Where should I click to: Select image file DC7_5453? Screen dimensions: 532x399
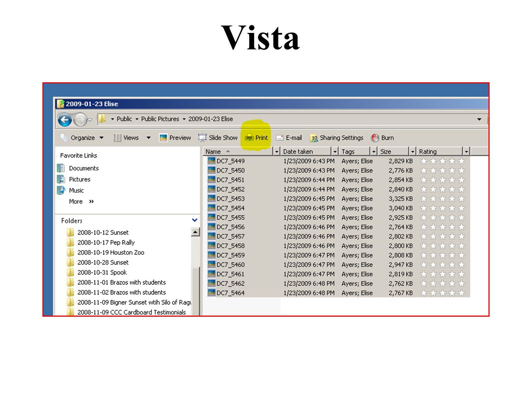coord(226,199)
